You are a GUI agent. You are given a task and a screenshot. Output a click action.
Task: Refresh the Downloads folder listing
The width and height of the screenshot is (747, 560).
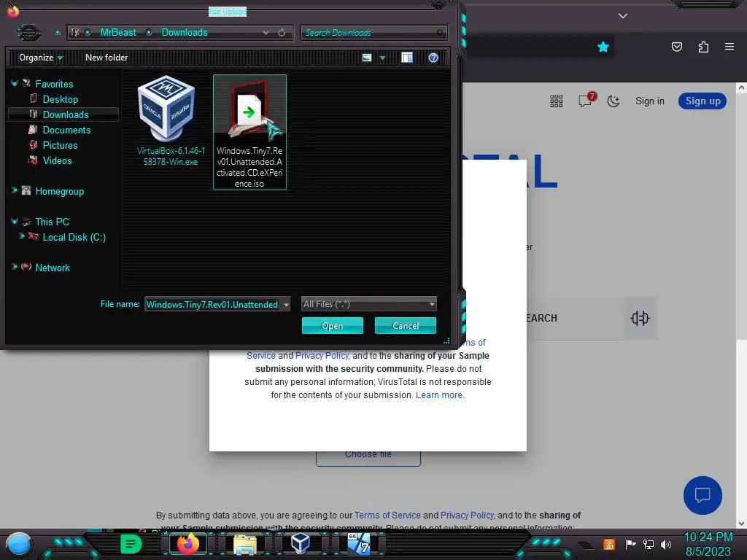[282, 32]
